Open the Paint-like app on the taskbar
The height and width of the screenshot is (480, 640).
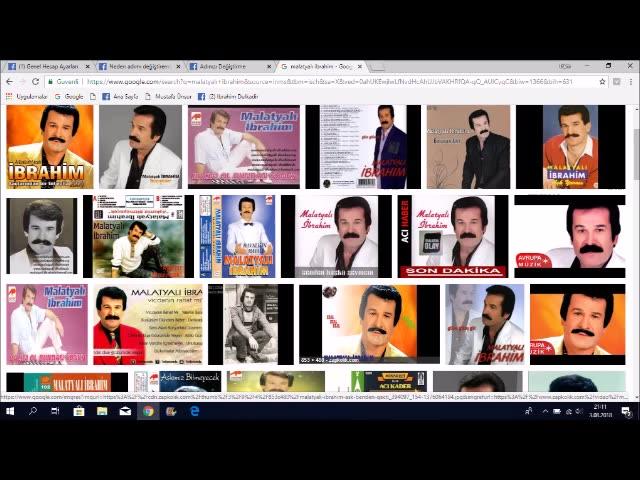point(171,411)
